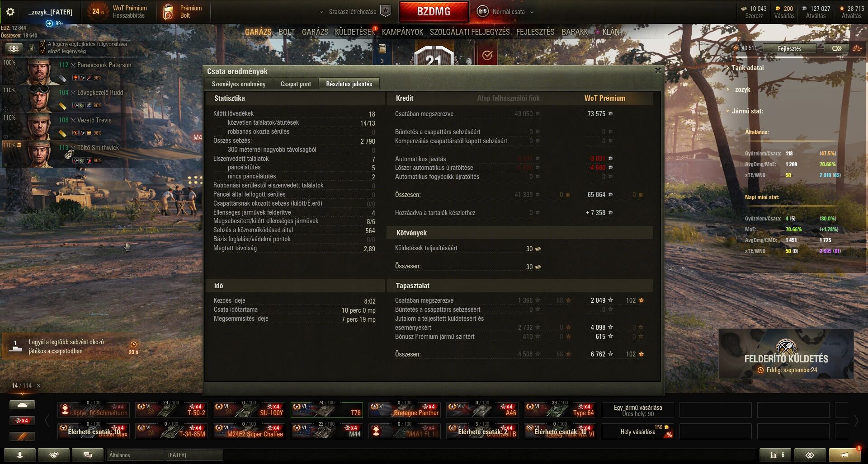Click the blue plus notifications icon (99+)

(49, 23)
